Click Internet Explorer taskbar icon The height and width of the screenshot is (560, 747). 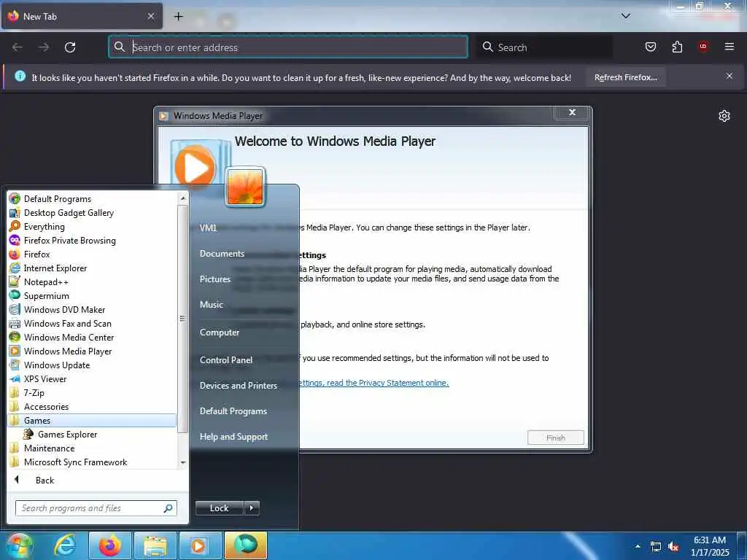(x=65, y=545)
